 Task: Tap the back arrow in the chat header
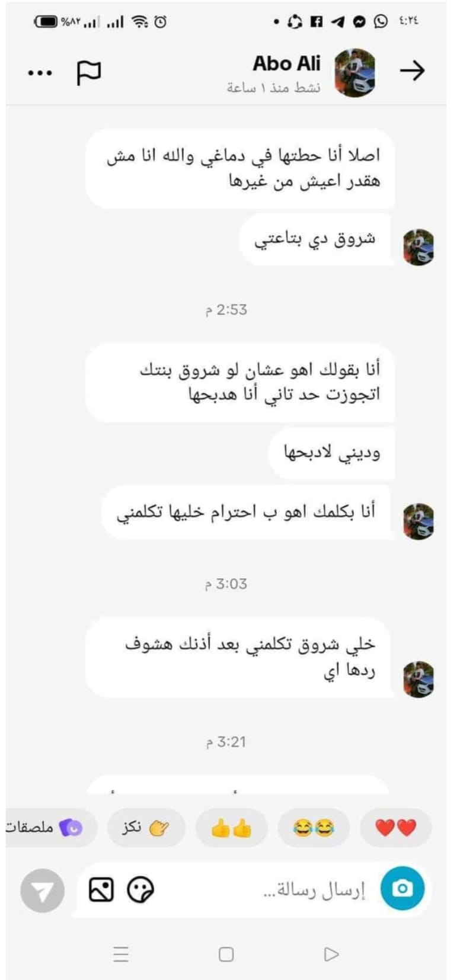[x=412, y=71]
